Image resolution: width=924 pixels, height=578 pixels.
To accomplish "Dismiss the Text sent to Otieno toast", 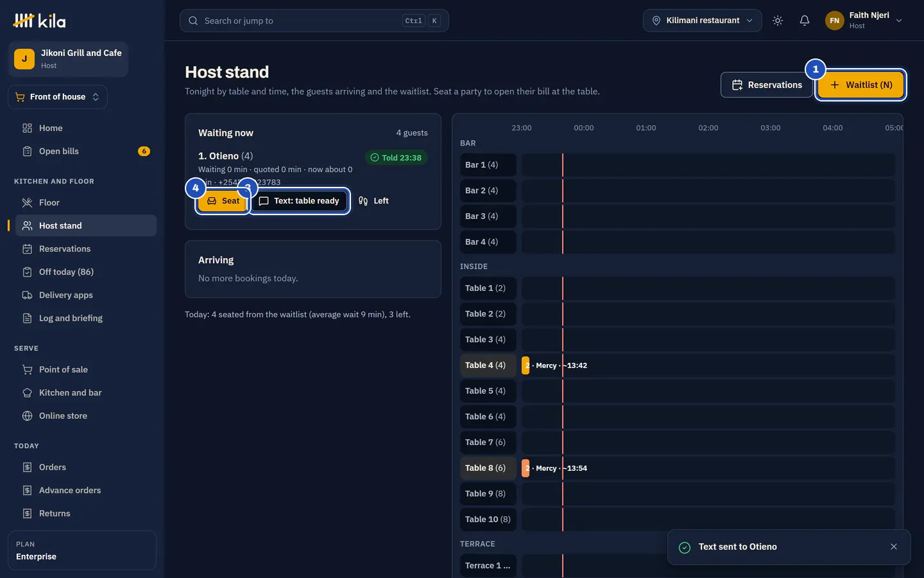I will [894, 547].
